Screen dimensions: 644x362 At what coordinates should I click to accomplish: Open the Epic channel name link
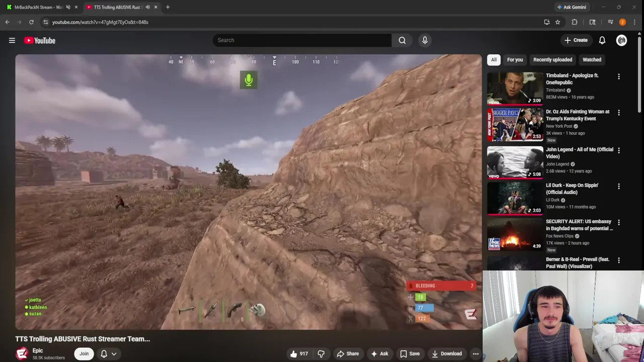tap(38, 350)
